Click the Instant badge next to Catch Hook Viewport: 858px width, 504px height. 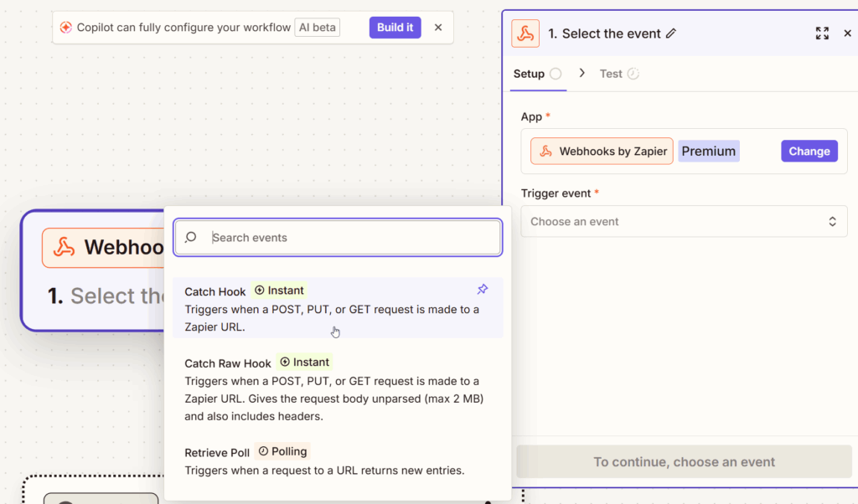(279, 291)
